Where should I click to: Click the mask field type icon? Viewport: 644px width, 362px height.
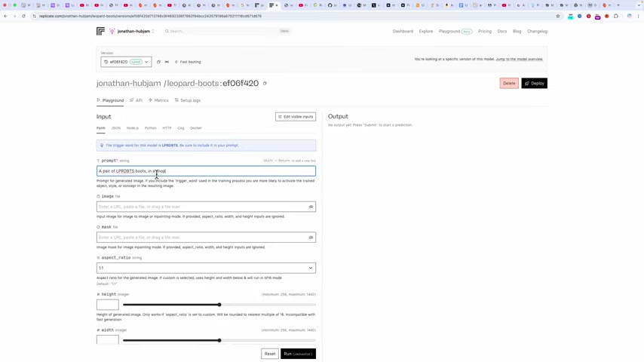[98, 227]
